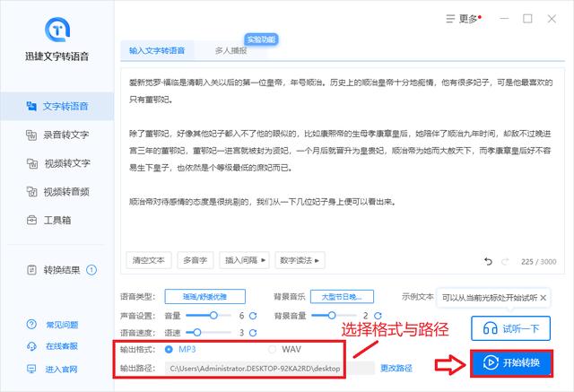Click the 开始转换 button
Image resolution: width=574 pixels, height=392 pixels.
[x=509, y=364]
